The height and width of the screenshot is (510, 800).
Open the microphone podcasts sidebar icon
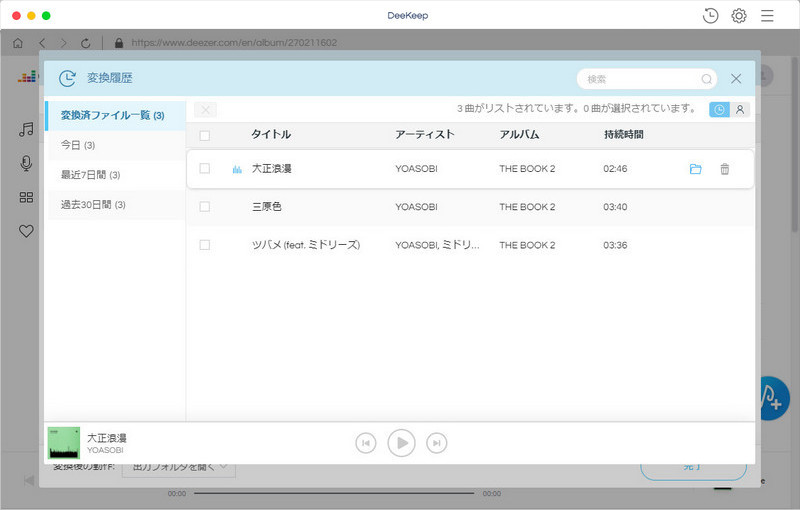click(x=26, y=163)
